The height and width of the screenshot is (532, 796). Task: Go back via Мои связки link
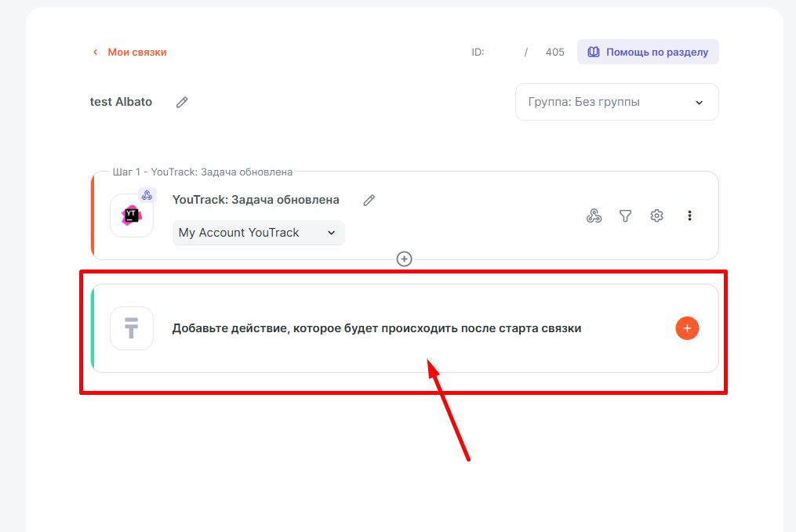pos(137,52)
